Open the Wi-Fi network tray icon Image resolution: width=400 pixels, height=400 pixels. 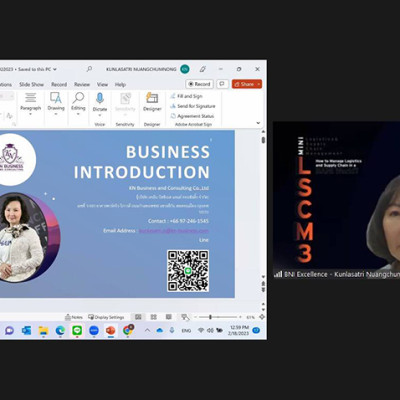coord(201,330)
